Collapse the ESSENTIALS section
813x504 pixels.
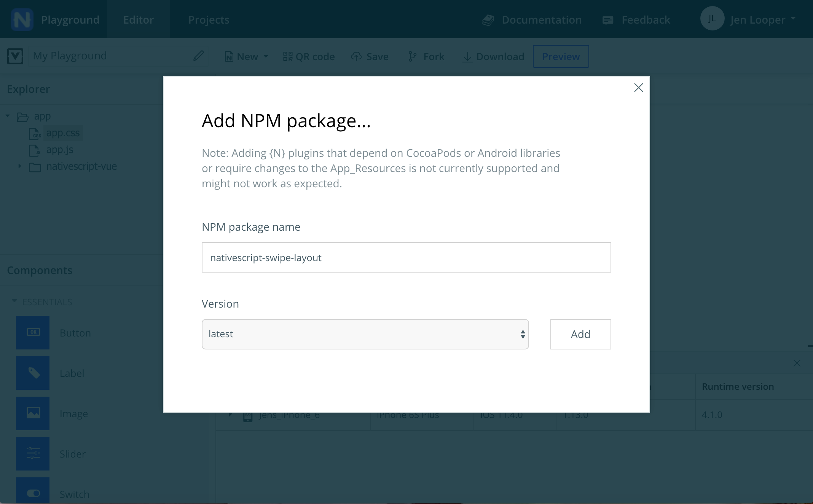click(14, 301)
